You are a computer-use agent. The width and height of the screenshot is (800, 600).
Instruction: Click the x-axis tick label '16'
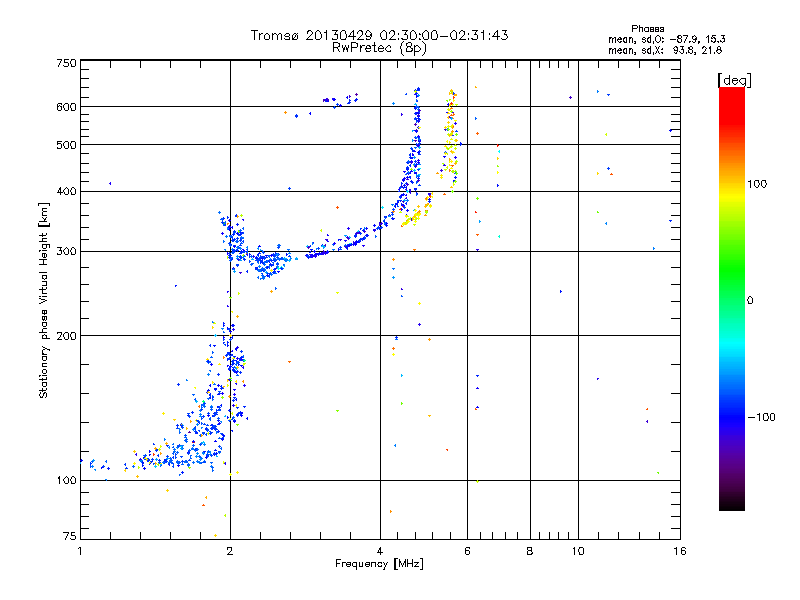click(x=680, y=551)
